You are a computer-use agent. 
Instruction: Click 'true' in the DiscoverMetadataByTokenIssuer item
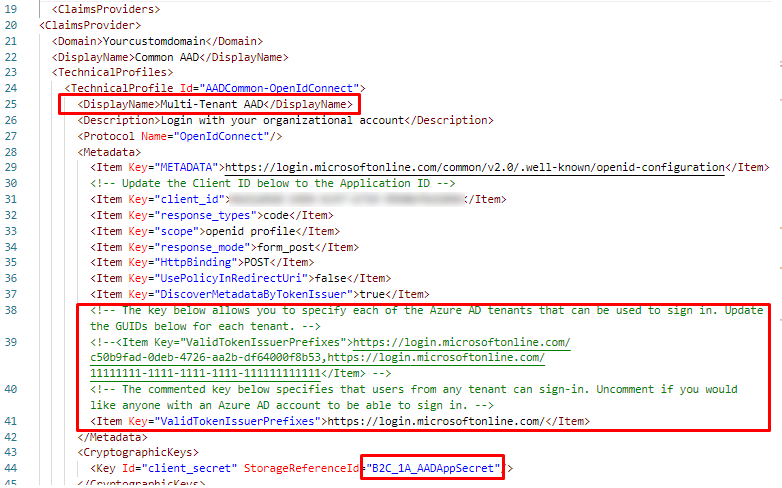[x=371, y=294]
